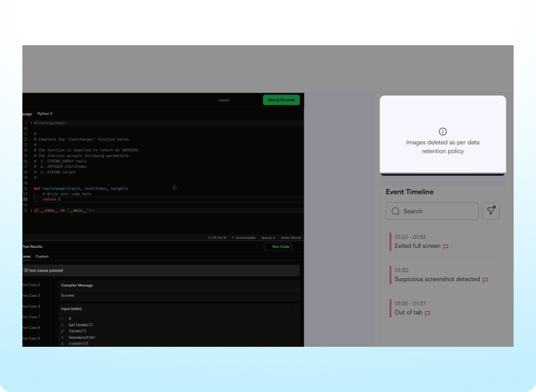536x392 pixels.
Task: Click the Write your code here comment
Action: coord(67,194)
